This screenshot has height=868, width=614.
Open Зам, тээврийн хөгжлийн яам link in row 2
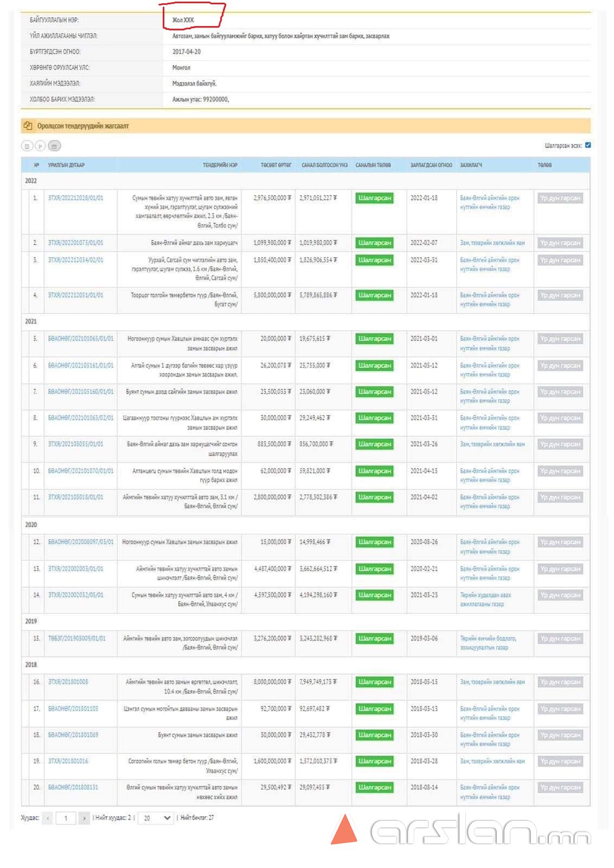(492, 243)
